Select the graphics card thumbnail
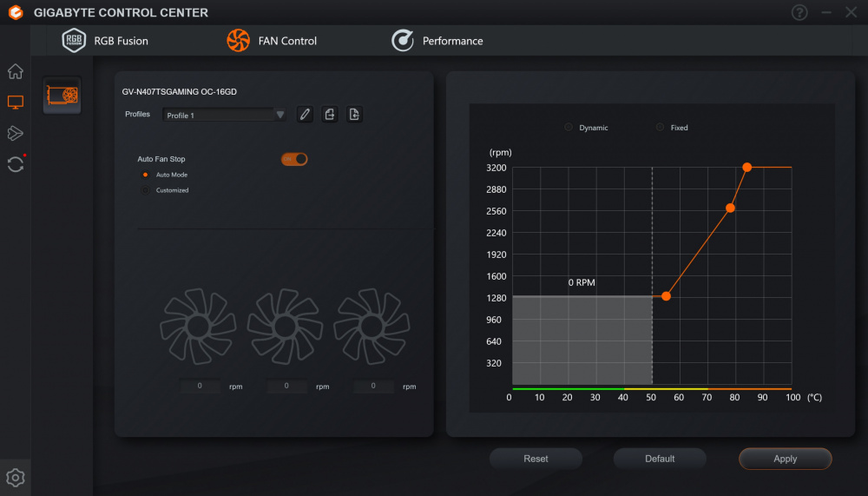 (62, 95)
